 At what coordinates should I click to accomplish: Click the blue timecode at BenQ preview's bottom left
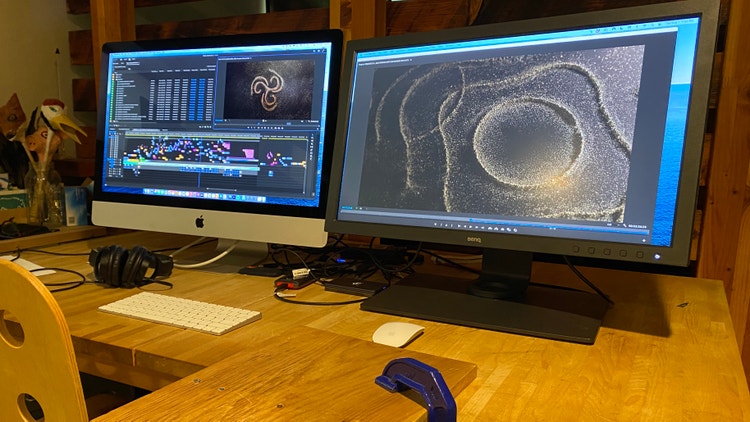click(x=347, y=208)
